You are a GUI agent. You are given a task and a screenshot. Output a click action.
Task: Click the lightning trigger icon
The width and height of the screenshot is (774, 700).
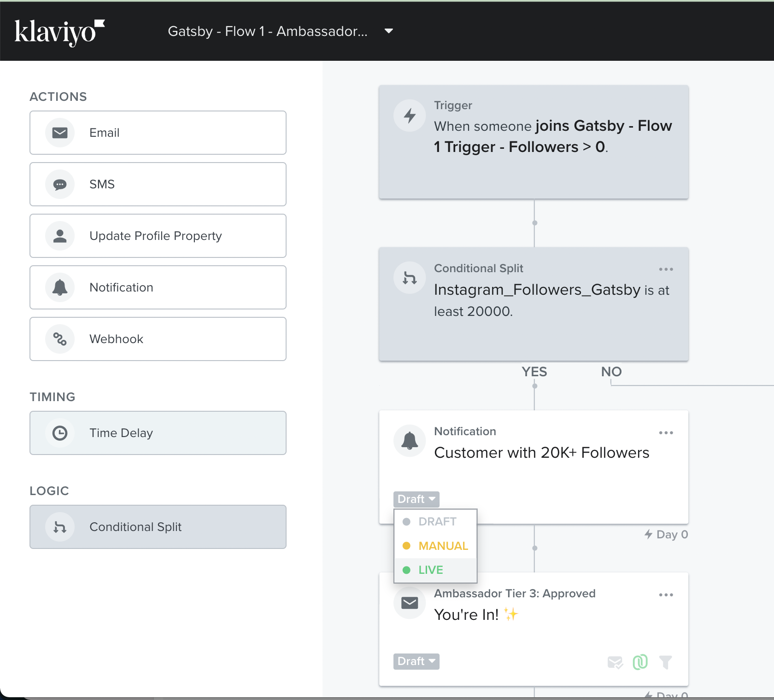[x=409, y=116]
